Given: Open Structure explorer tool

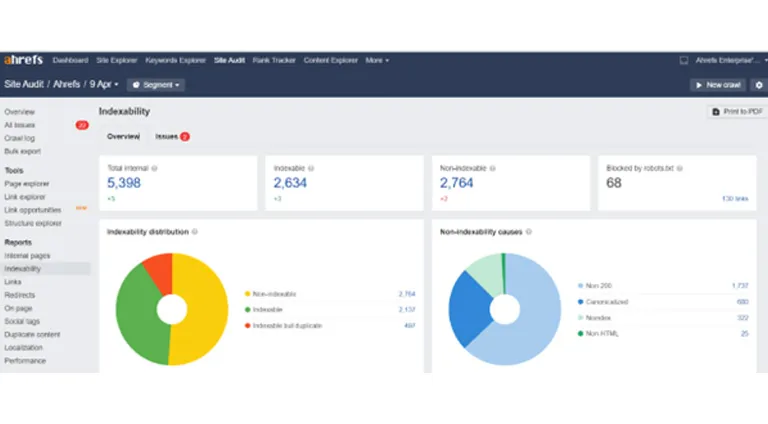Looking at the screenshot, I should coord(33,224).
